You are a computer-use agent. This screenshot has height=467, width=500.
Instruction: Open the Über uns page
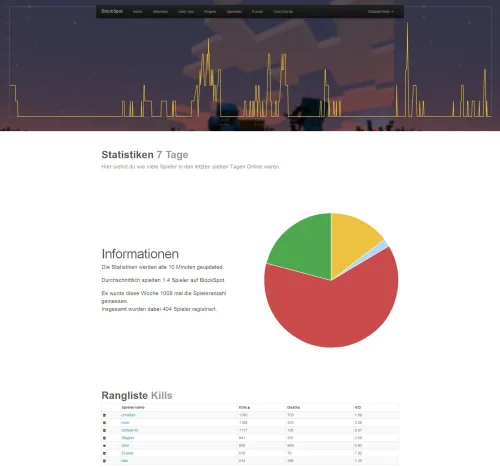(x=186, y=12)
